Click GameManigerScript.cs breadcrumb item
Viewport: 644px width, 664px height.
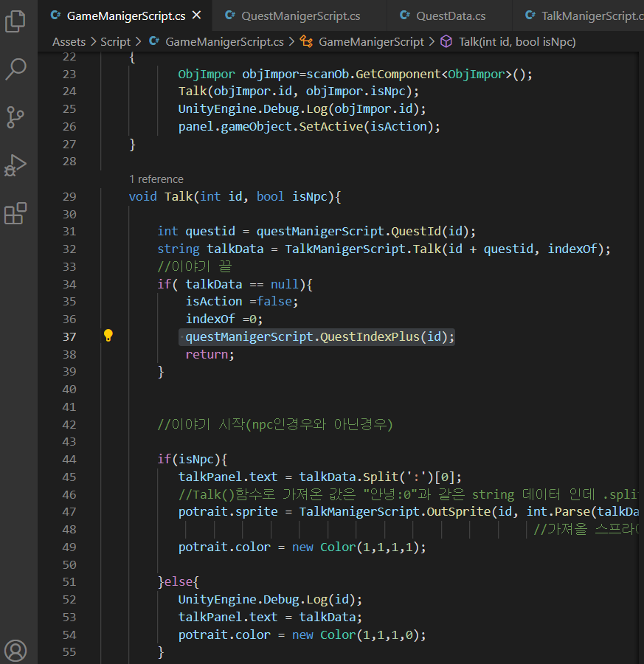click(x=224, y=41)
